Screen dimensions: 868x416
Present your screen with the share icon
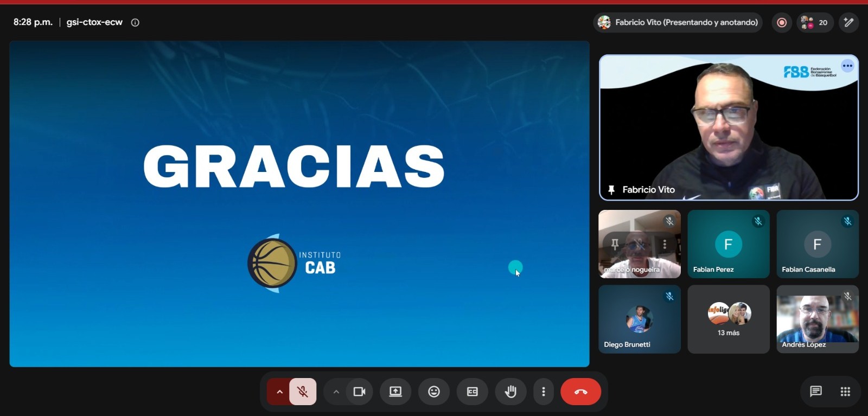tap(395, 392)
